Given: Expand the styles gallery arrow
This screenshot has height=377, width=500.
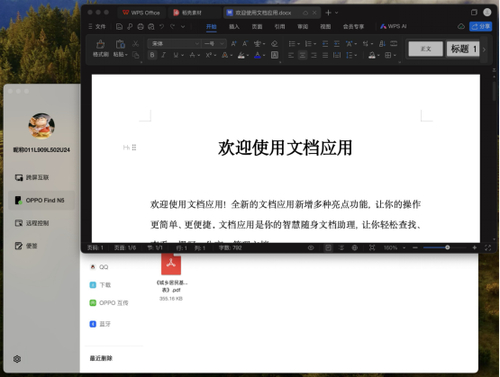Looking at the screenshot, I should coord(484,49).
